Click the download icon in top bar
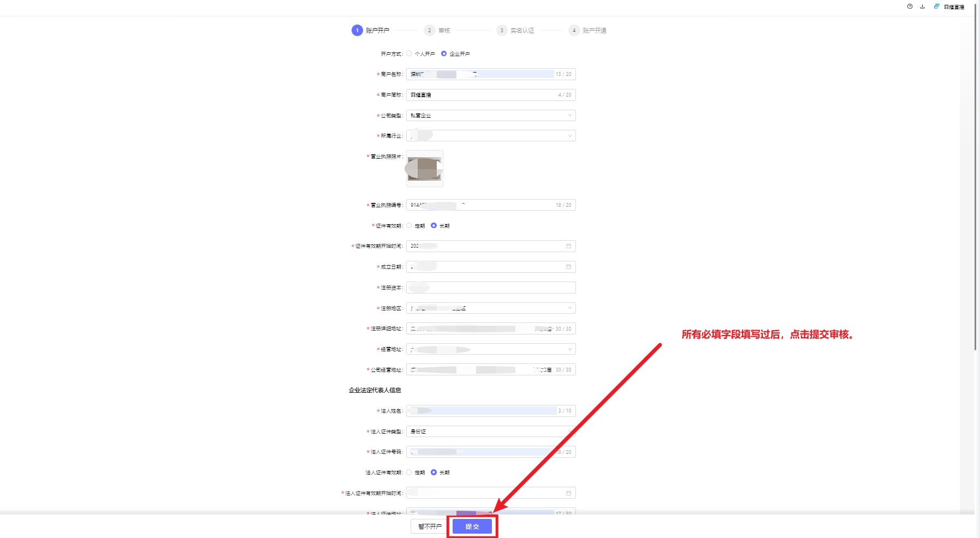 point(922,7)
